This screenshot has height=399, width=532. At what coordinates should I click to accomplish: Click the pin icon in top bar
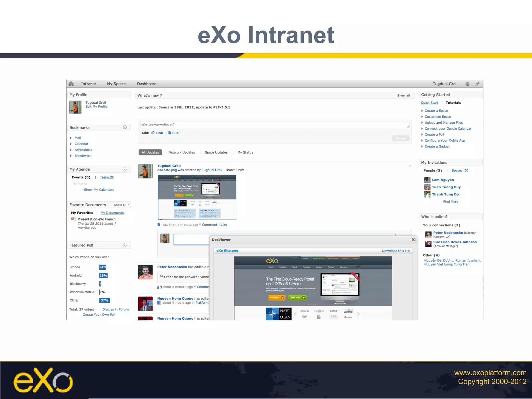click(x=477, y=84)
